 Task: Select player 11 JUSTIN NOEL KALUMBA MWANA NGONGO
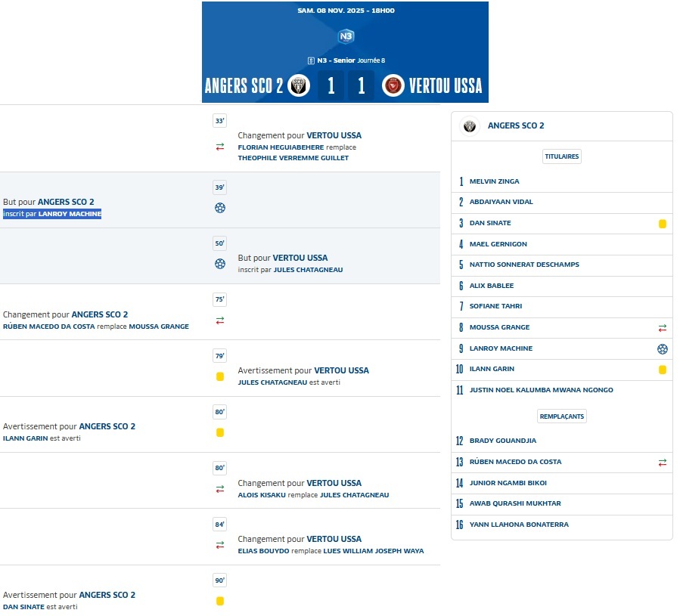(561, 390)
